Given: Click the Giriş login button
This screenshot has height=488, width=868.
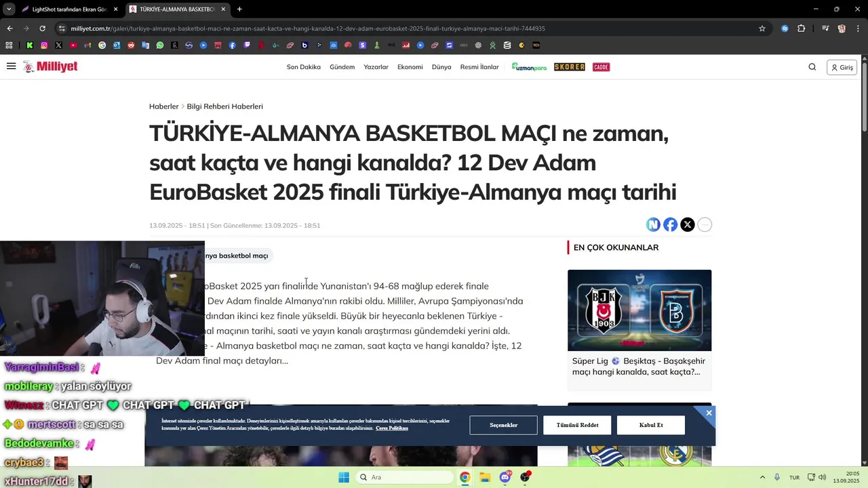Looking at the screenshot, I should [x=842, y=67].
